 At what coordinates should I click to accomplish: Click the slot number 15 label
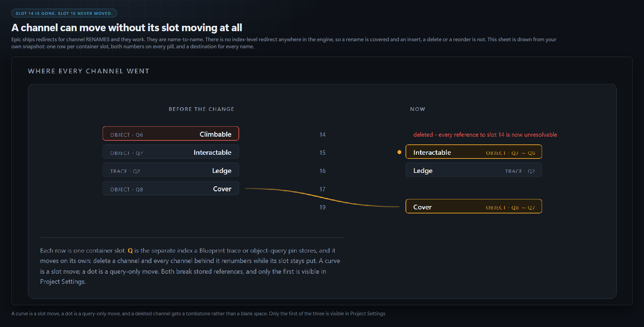pyautogui.click(x=322, y=153)
